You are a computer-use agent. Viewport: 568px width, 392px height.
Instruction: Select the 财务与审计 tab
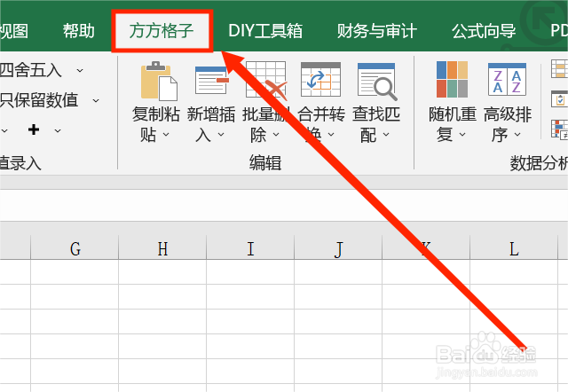click(377, 31)
